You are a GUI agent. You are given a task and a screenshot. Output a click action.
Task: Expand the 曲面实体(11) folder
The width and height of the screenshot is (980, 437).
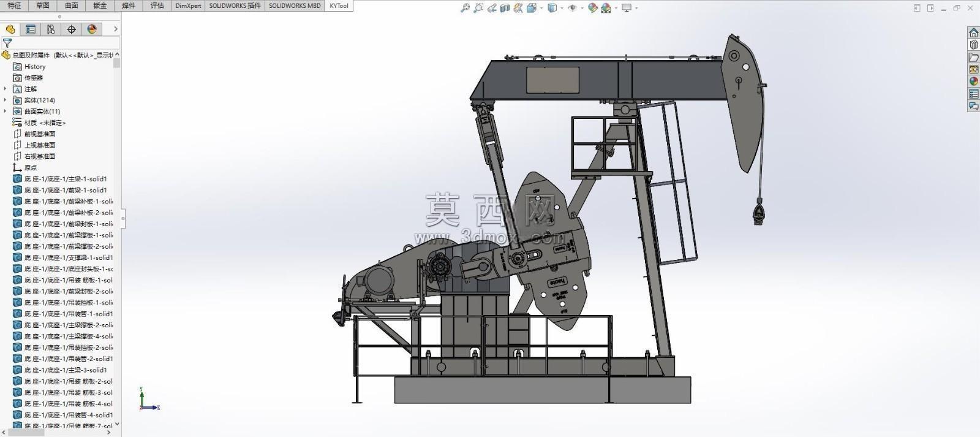click(x=6, y=111)
